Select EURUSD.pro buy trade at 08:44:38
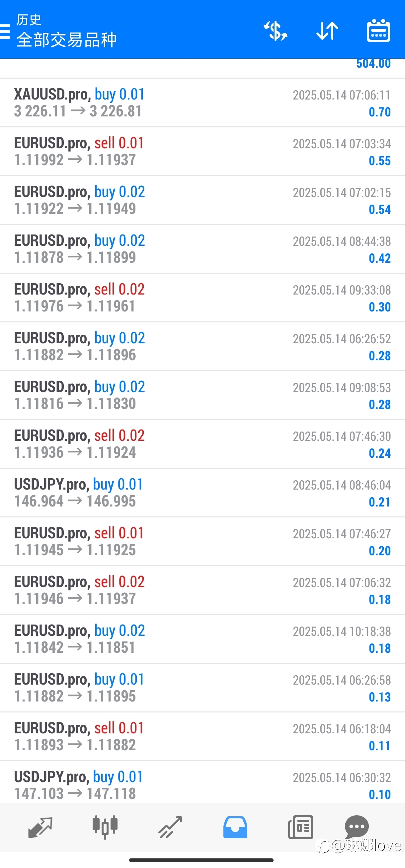The height and width of the screenshot is (868, 405). tap(202, 249)
